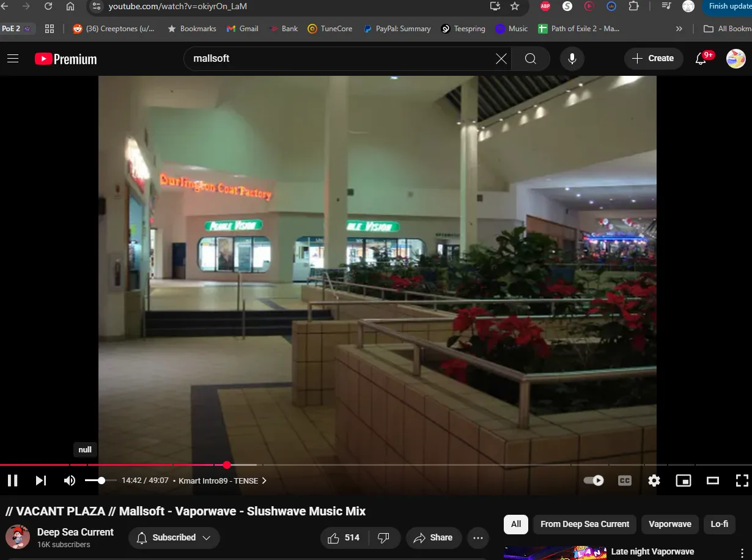Toggle closed captions CC
This screenshot has height=560, width=752.
point(625,481)
